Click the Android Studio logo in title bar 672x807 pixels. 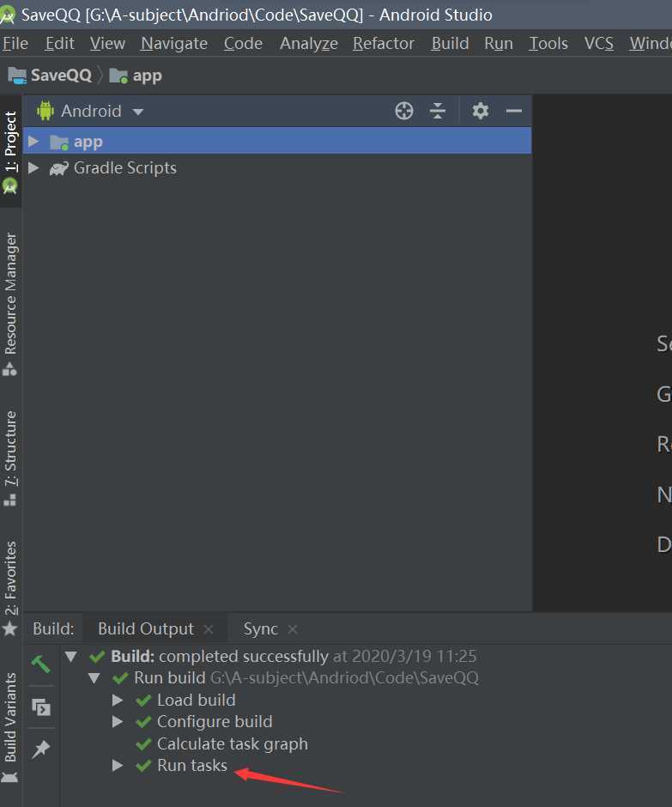(x=7, y=15)
